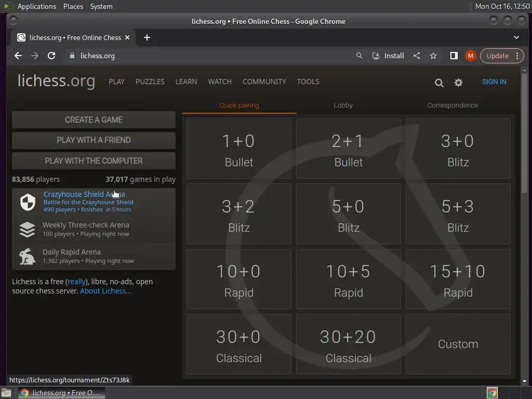Open the Places menu
This screenshot has height=399, width=532.
click(73, 6)
